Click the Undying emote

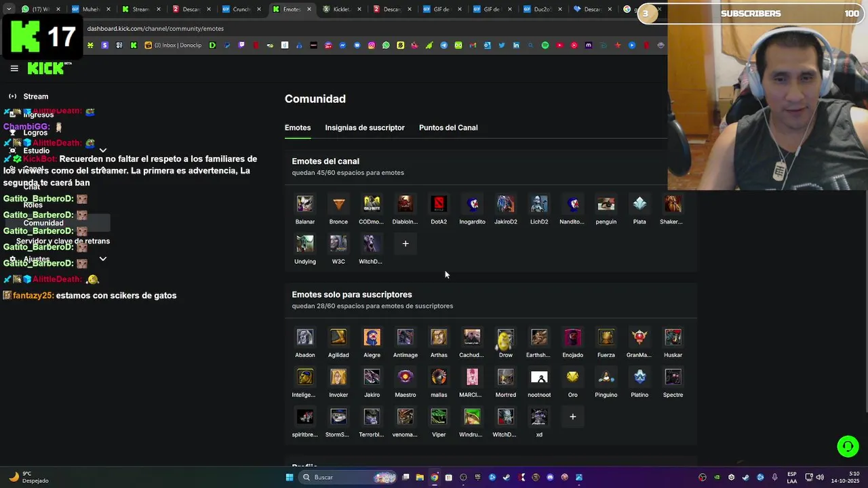pos(305,243)
